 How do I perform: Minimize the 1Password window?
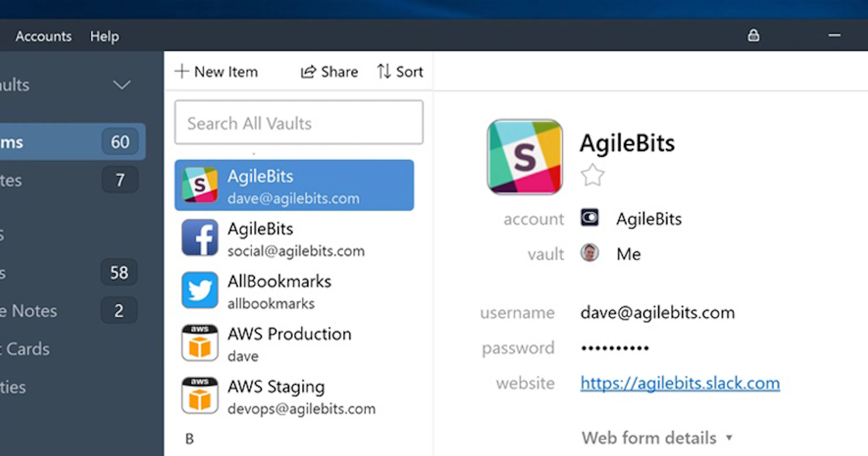point(834,35)
